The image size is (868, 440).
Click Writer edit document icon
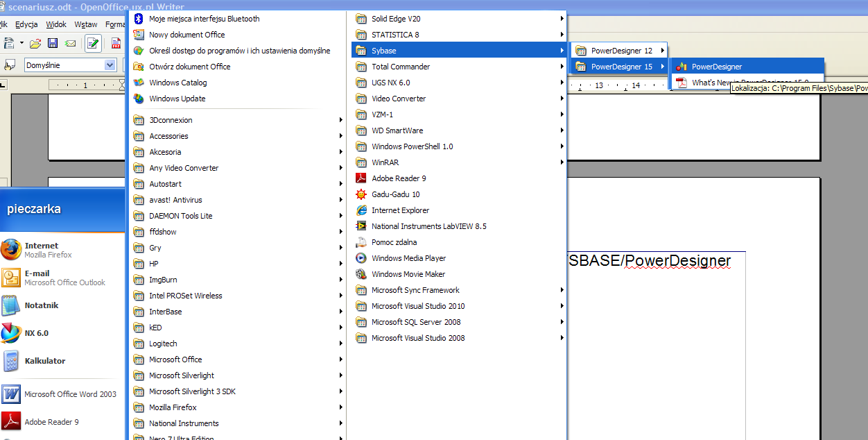tap(94, 43)
